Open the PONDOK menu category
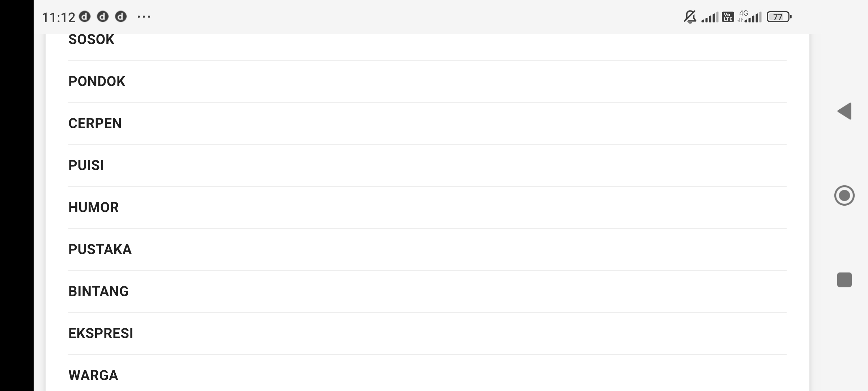Image resolution: width=868 pixels, height=391 pixels. (97, 81)
